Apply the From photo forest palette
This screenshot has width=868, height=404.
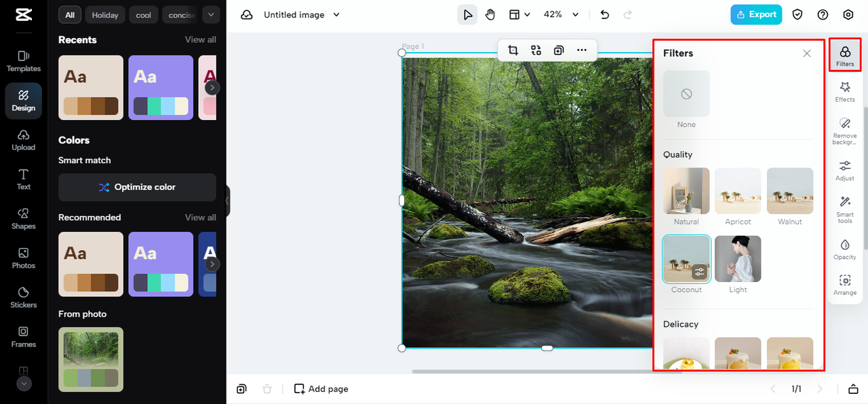coord(91,359)
